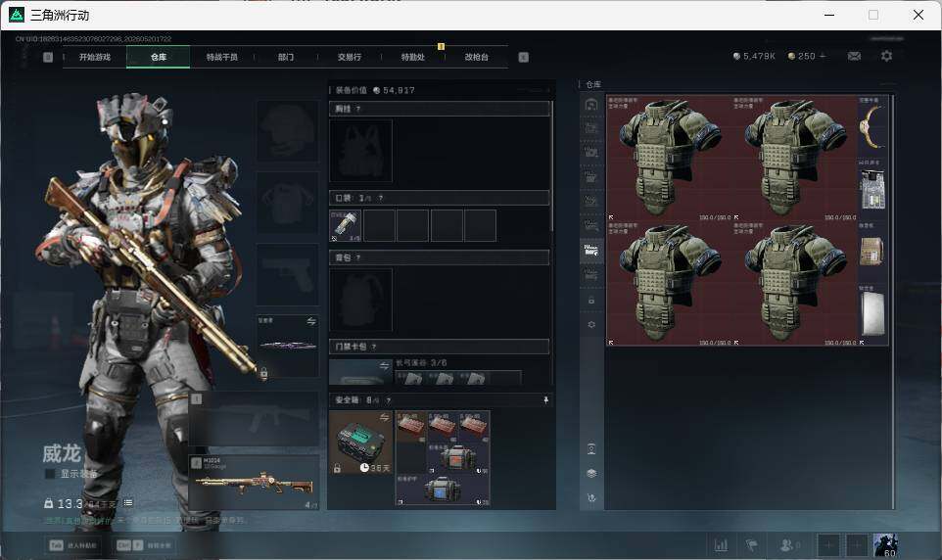
Task: Select the item in the first pocket slot
Action: [x=346, y=225]
